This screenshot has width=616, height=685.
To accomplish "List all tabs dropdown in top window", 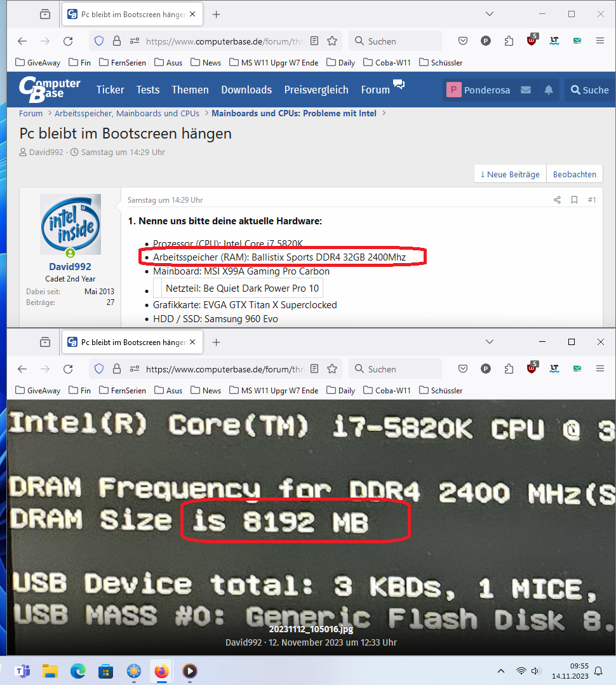I will point(490,14).
